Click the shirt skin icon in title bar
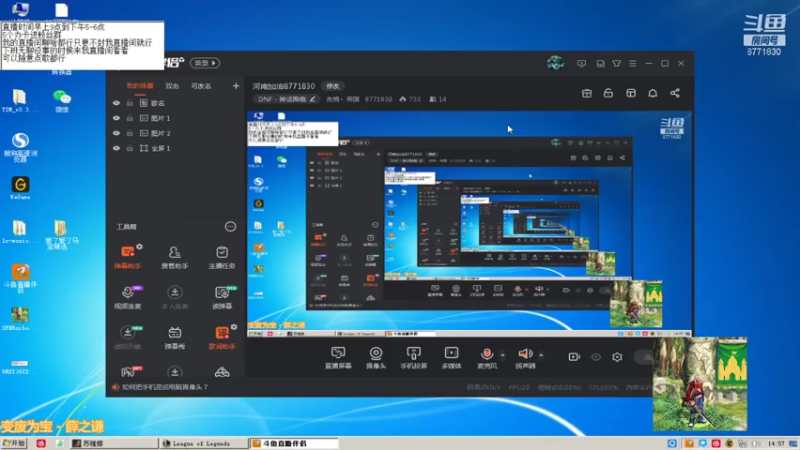Image resolution: width=800 pixels, height=450 pixels. click(x=616, y=63)
